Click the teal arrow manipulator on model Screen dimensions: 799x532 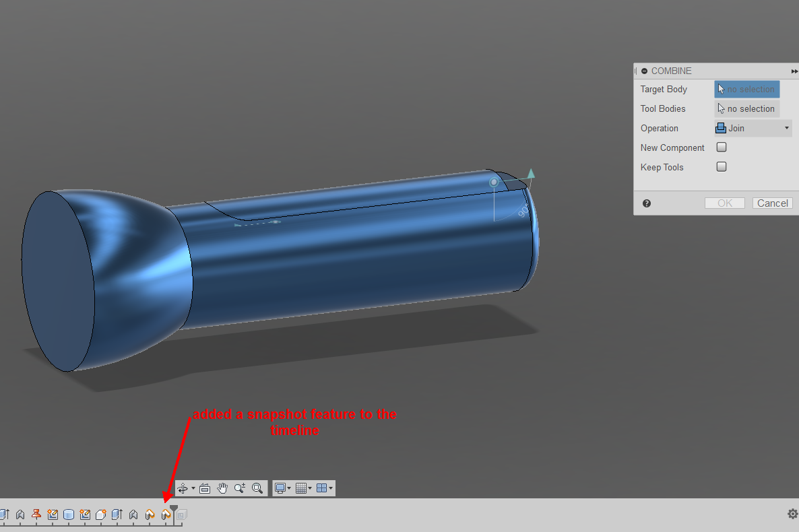(x=530, y=174)
